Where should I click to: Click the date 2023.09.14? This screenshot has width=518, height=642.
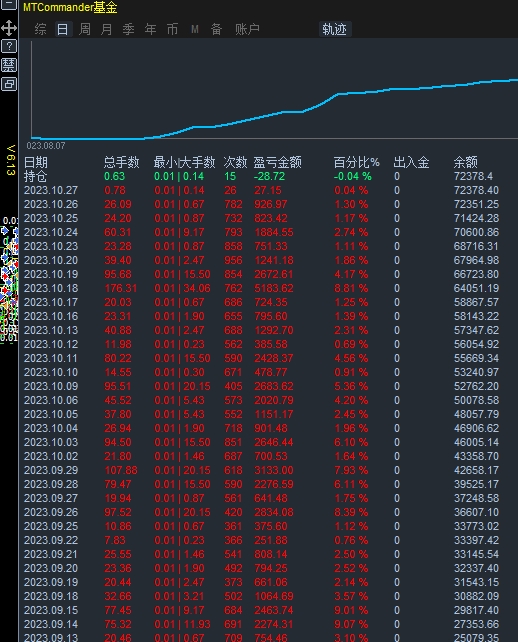[x=51, y=624]
